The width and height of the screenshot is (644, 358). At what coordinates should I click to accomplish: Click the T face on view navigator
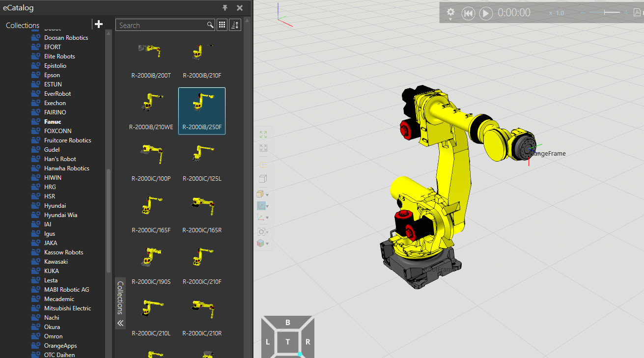[288, 342]
